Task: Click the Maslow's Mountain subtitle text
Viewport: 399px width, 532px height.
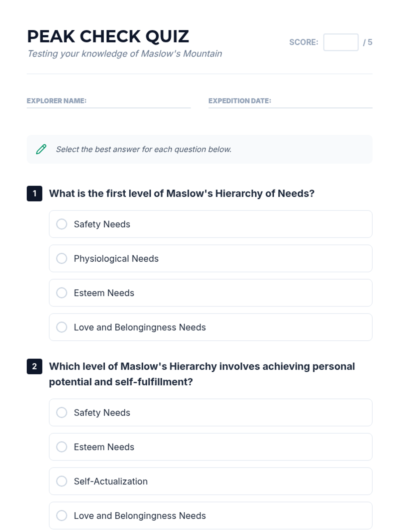Action: coord(125,54)
